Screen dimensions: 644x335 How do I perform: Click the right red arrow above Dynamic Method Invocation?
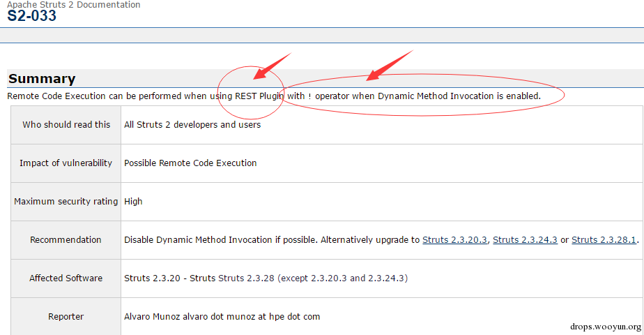[390, 64]
